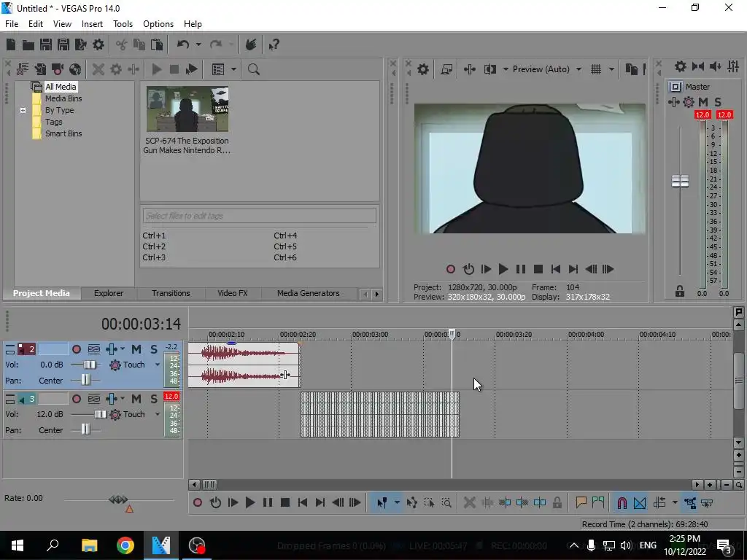Click the Insert Marker flag icon
This screenshot has width=747, height=560.
[x=581, y=503]
